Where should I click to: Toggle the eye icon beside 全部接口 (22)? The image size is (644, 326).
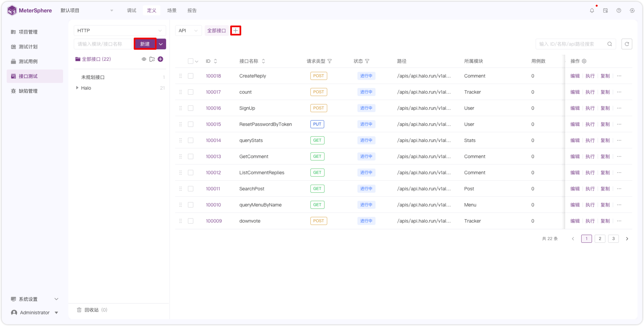tap(144, 59)
